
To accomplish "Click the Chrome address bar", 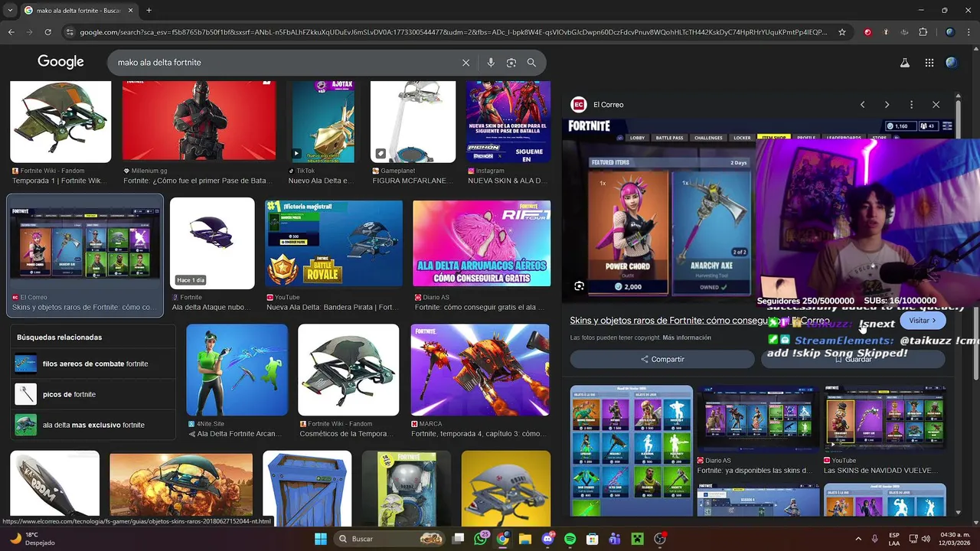I will click(x=452, y=32).
